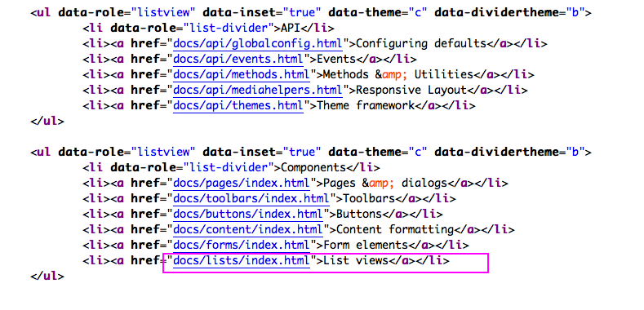Open the docs/api/globalconfig.html link
This screenshot has height=310, width=644.
(x=258, y=43)
